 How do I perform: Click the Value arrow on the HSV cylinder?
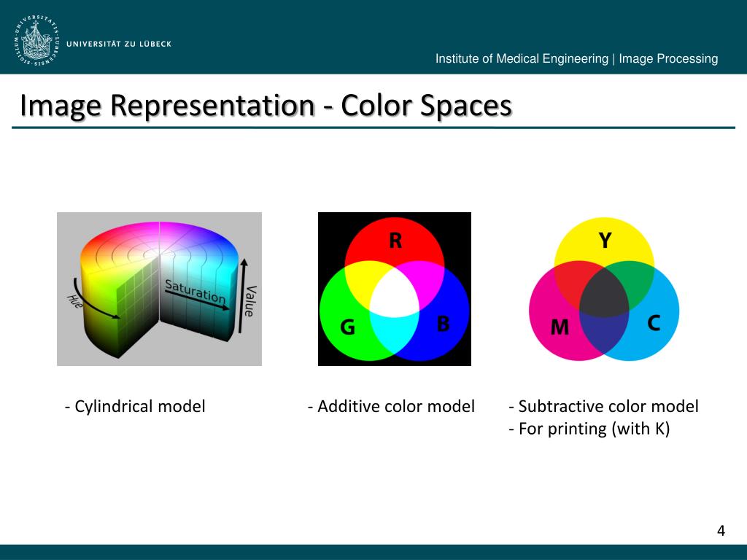coord(247,288)
